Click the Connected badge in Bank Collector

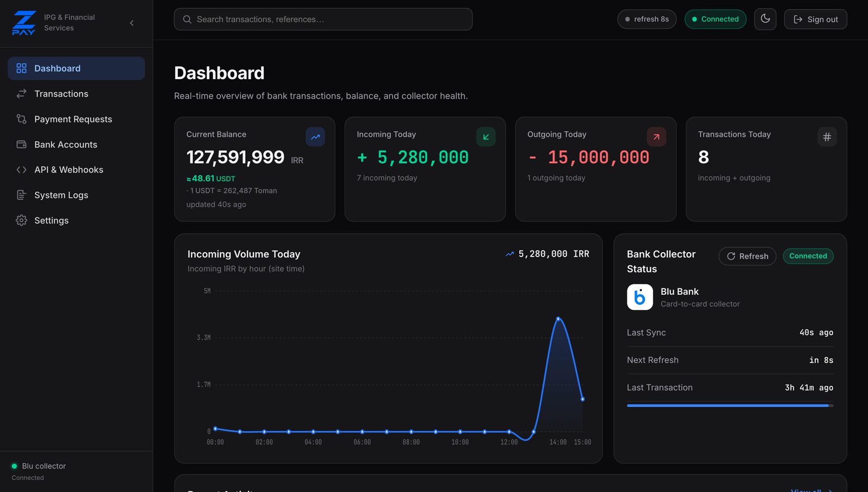pos(808,256)
